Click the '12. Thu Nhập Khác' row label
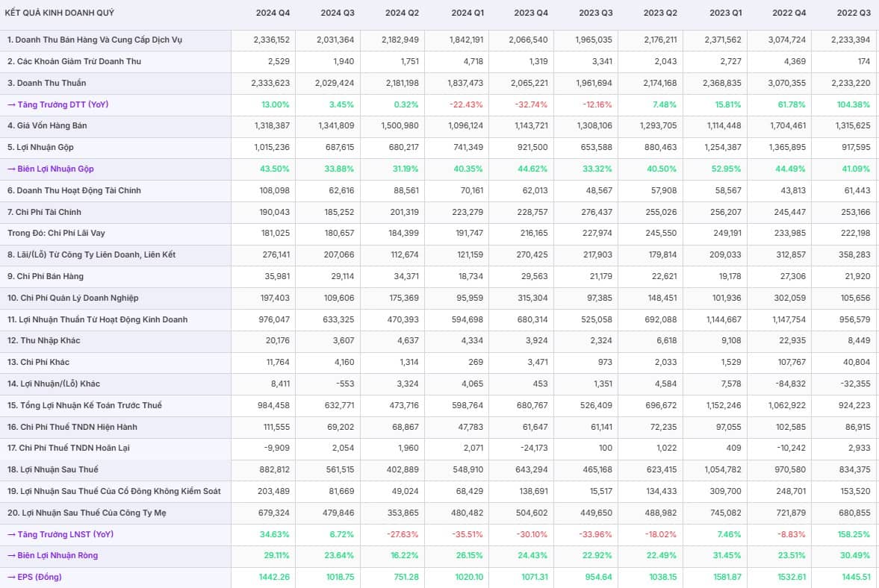 tap(44, 340)
